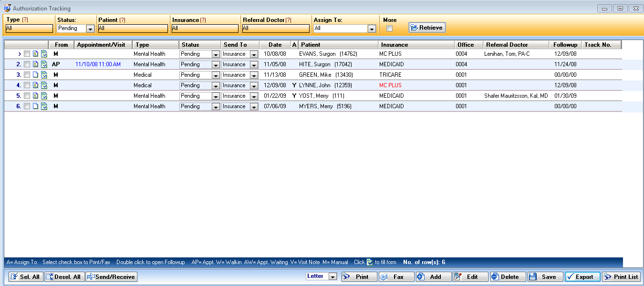Open document icon in MYERS, Merry row
644x286 pixels.
(35, 106)
